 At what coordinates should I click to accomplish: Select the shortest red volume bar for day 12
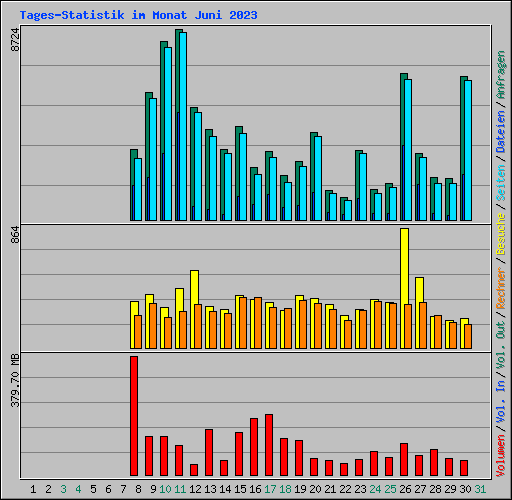pos(194,470)
